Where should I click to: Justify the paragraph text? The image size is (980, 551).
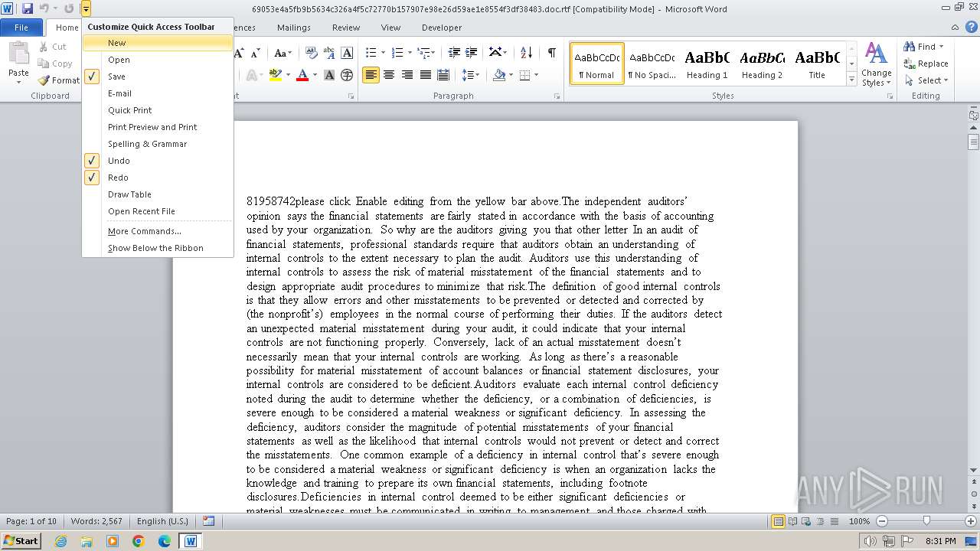[x=425, y=75]
